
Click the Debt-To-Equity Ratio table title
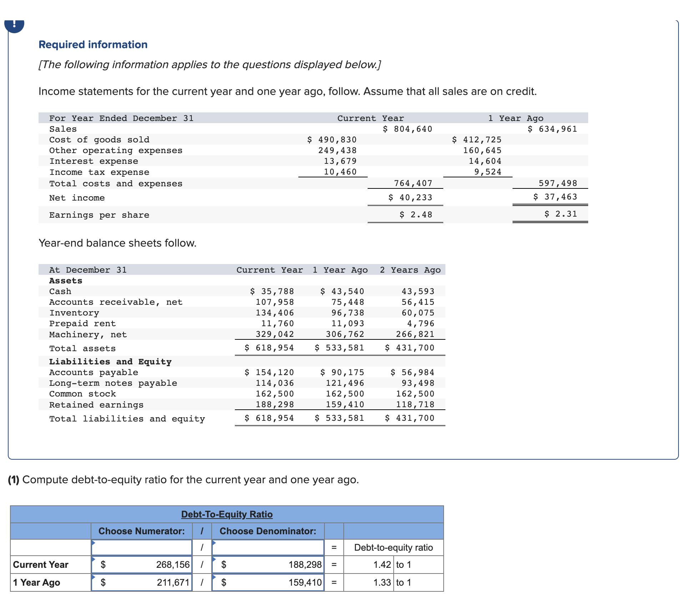tap(227, 514)
